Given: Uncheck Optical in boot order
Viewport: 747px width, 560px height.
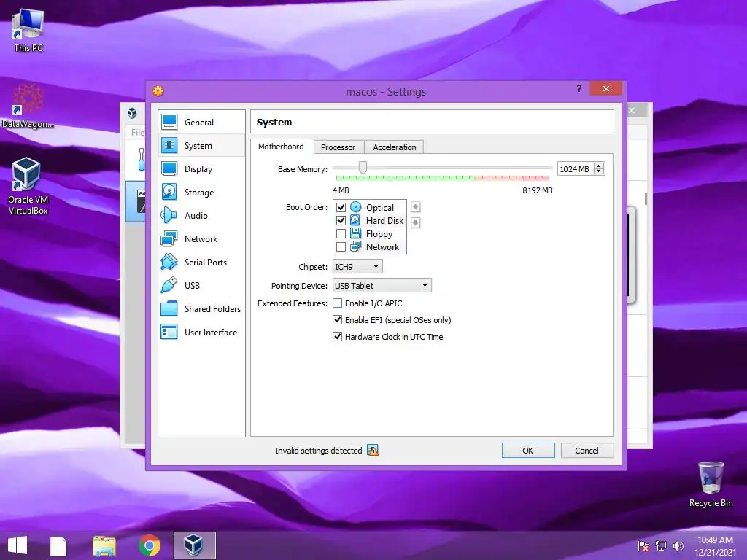Looking at the screenshot, I should pos(341,207).
